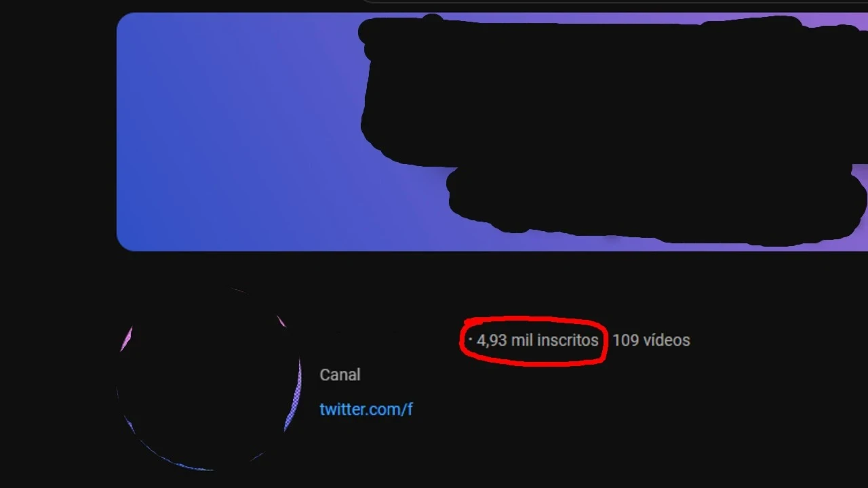The image size is (868, 488).
Task: Open the twitter.com/f link
Action: click(x=366, y=409)
